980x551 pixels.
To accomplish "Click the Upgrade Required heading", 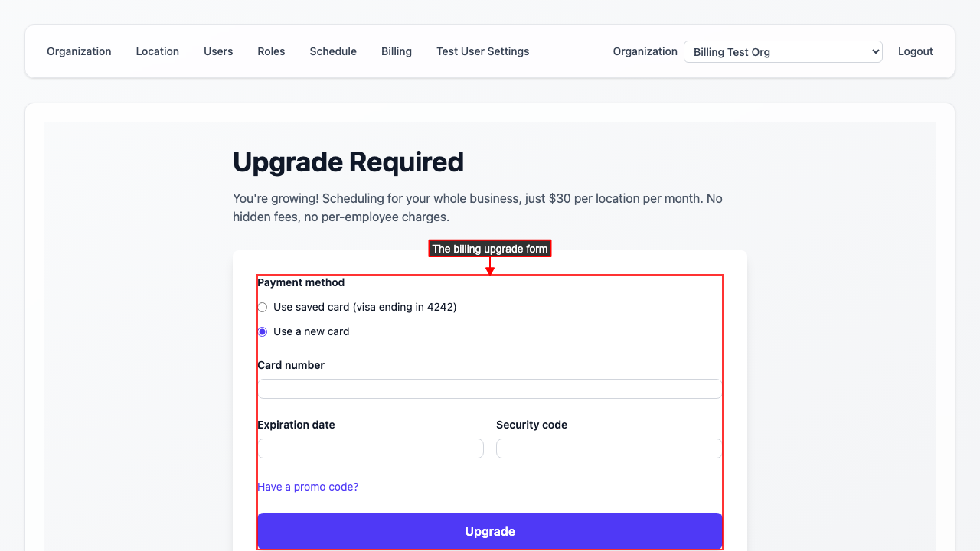I will tap(348, 161).
